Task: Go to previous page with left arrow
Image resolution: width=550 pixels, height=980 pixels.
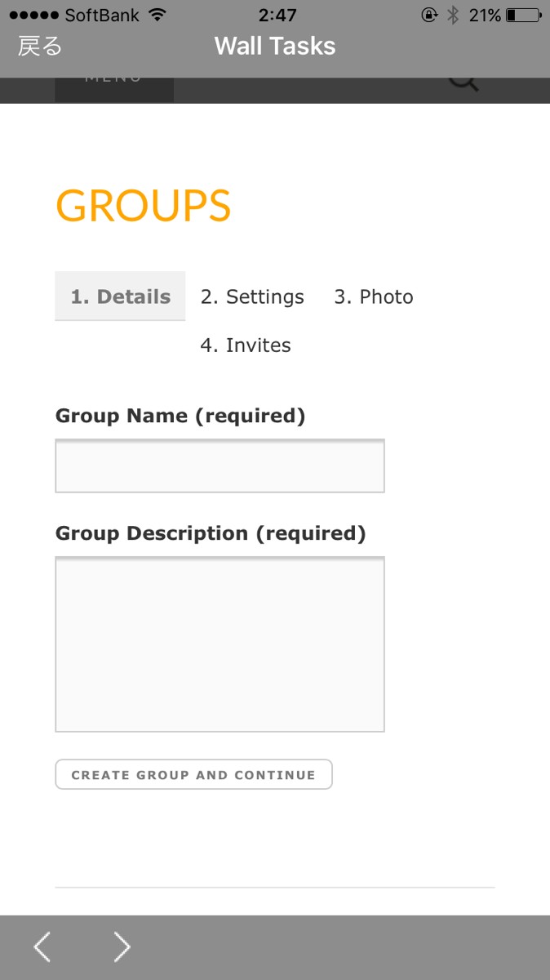Action: coord(42,947)
